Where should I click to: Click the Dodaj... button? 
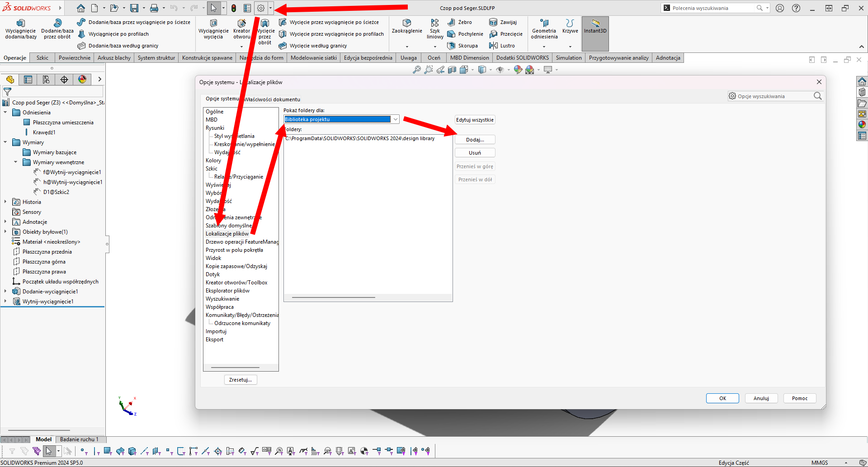(475, 140)
